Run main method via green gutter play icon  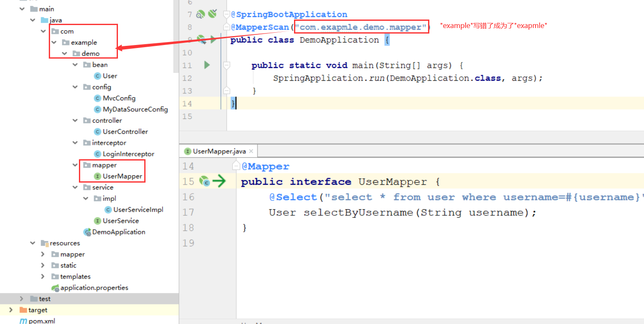pos(207,65)
